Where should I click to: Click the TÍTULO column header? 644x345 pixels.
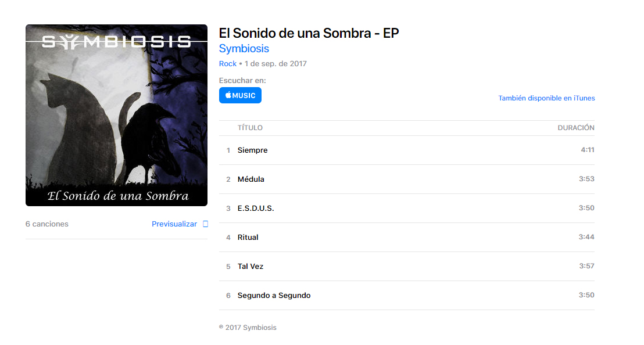click(250, 128)
